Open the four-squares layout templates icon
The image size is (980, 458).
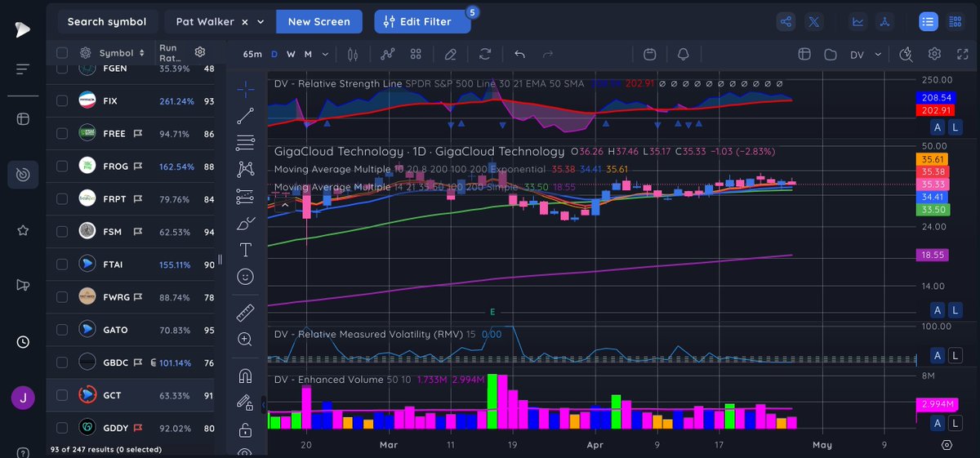tap(416, 55)
